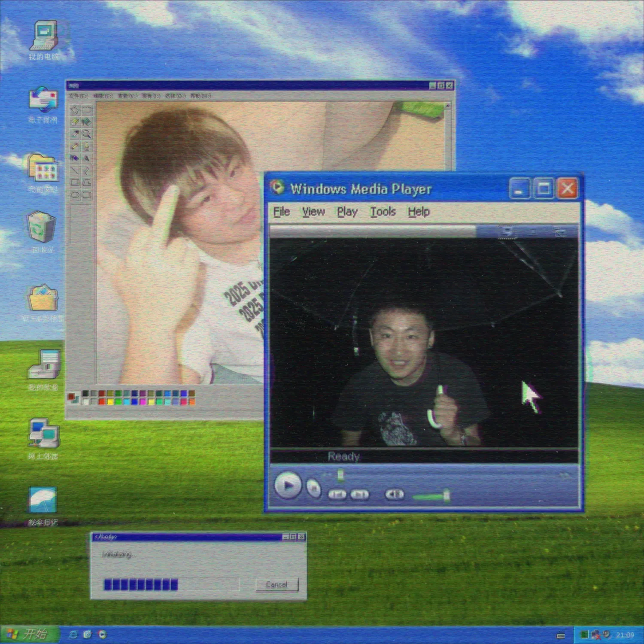Launch Internet Explorer from quick launch

tap(73, 635)
